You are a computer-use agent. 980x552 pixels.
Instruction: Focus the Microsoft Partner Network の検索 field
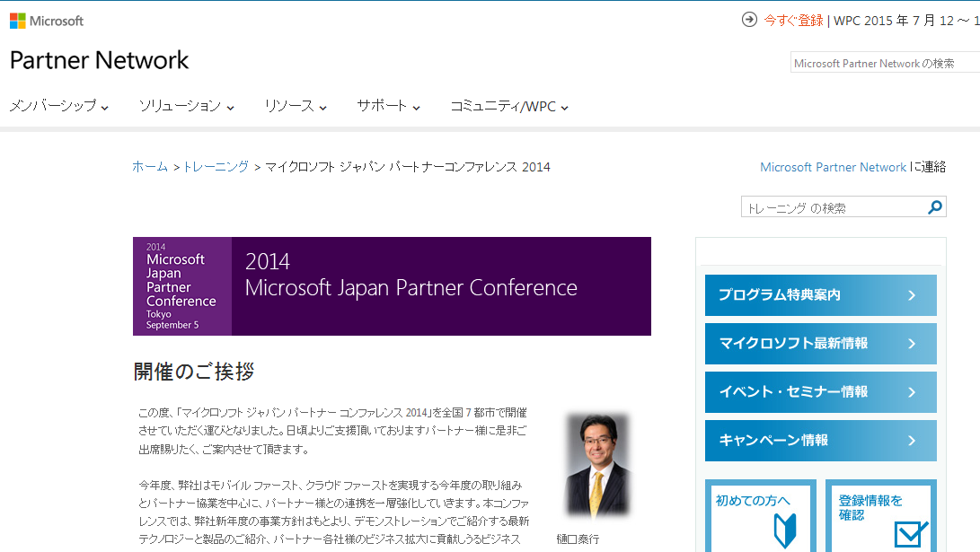point(885,63)
